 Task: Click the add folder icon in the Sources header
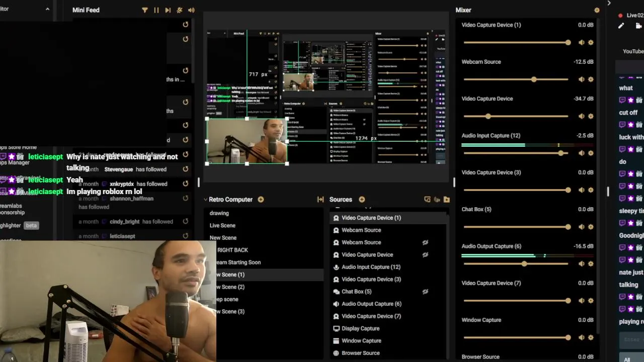pyautogui.click(x=446, y=200)
